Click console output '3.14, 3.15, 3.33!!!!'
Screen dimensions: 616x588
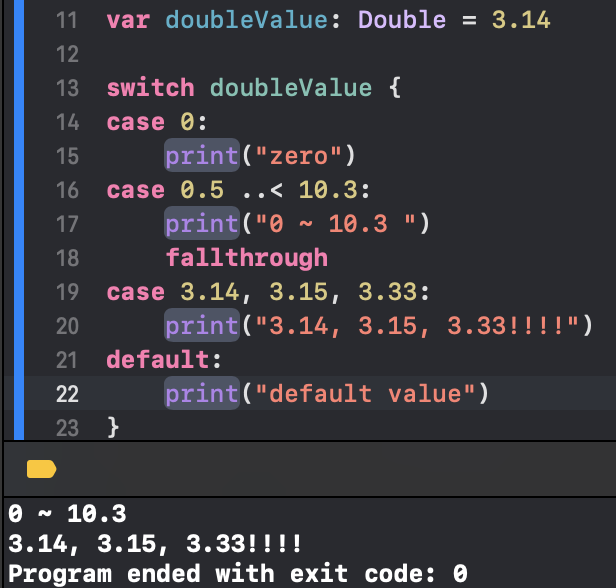tap(155, 544)
